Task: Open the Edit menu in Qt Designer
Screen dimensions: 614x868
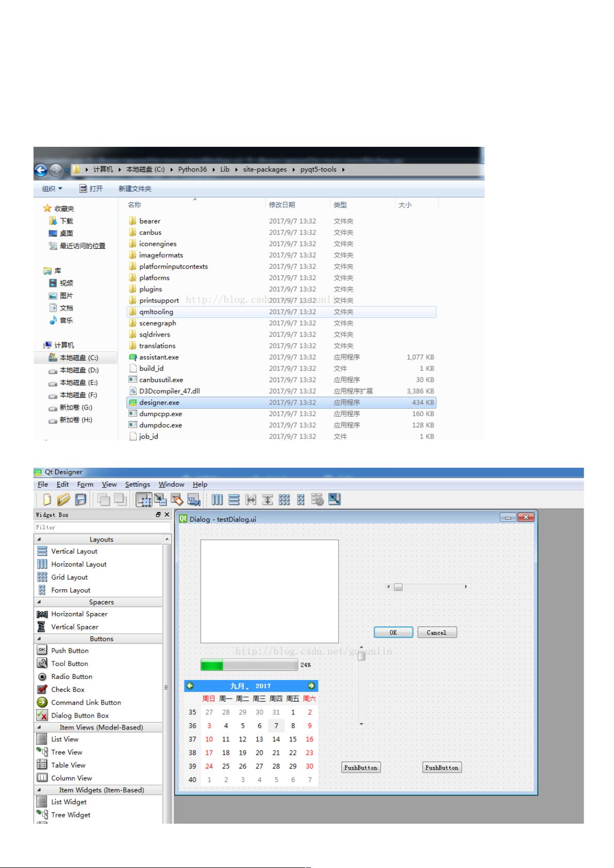Action: coord(62,484)
